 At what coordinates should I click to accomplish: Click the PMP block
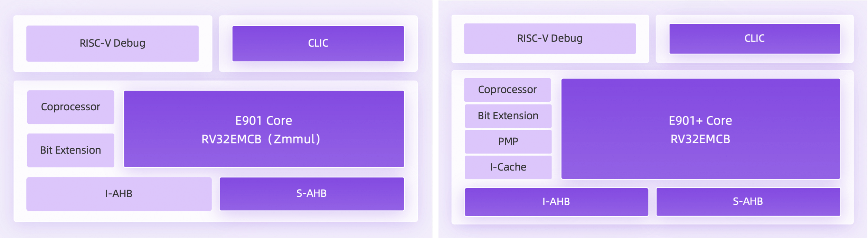pos(508,142)
